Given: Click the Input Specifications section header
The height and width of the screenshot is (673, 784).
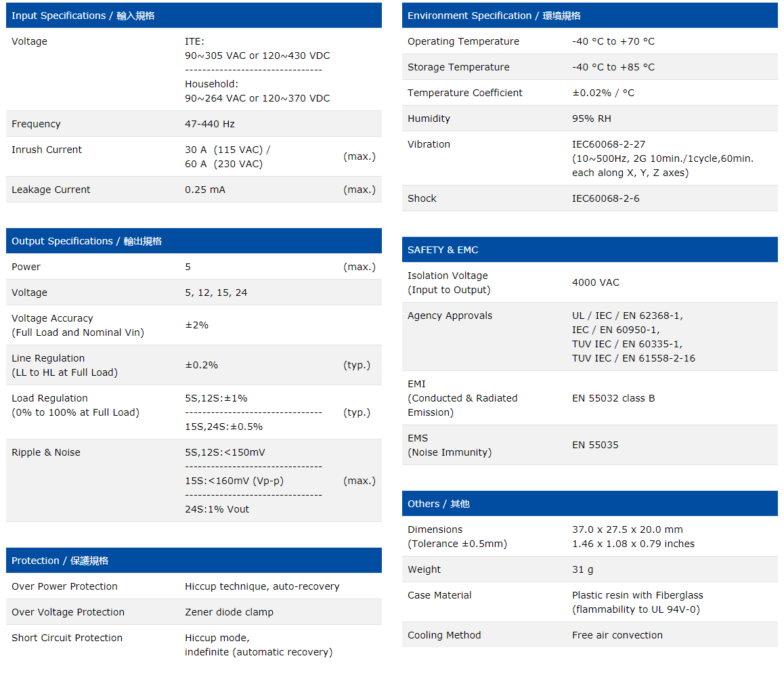Looking at the screenshot, I should (83, 16).
